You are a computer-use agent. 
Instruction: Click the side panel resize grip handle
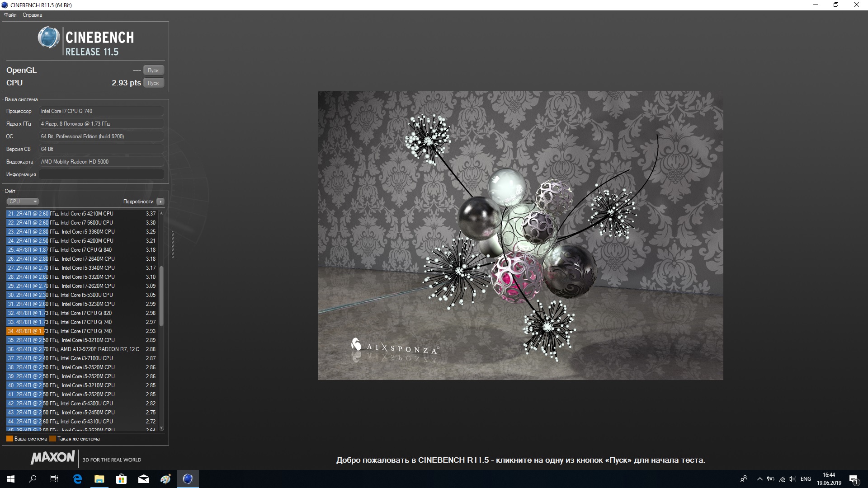(173, 245)
